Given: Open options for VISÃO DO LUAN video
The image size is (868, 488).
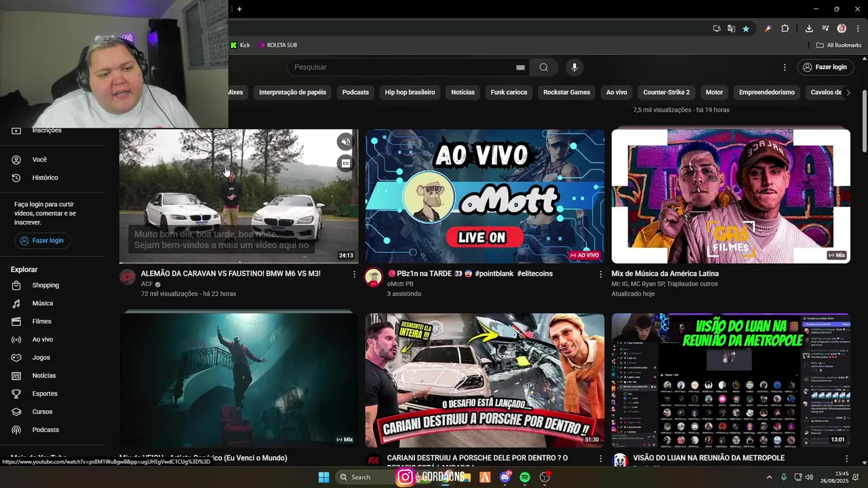Looking at the screenshot, I should tap(846, 459).
